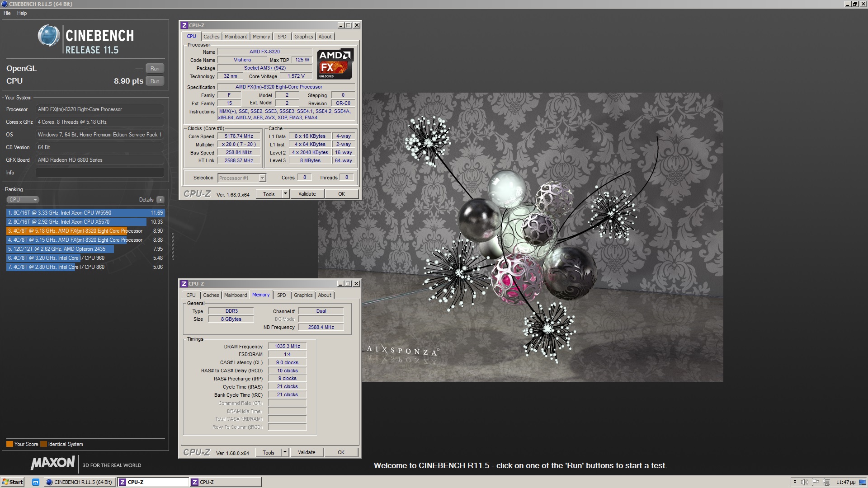Image resolution: width=868 pixels, height=488 pixels.
Task: Launch Maxthon browser from quick launch
Action: pos(36,482)
